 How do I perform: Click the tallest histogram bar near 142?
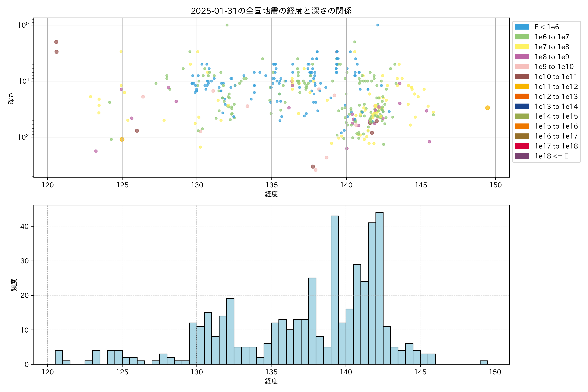(379, 288)
